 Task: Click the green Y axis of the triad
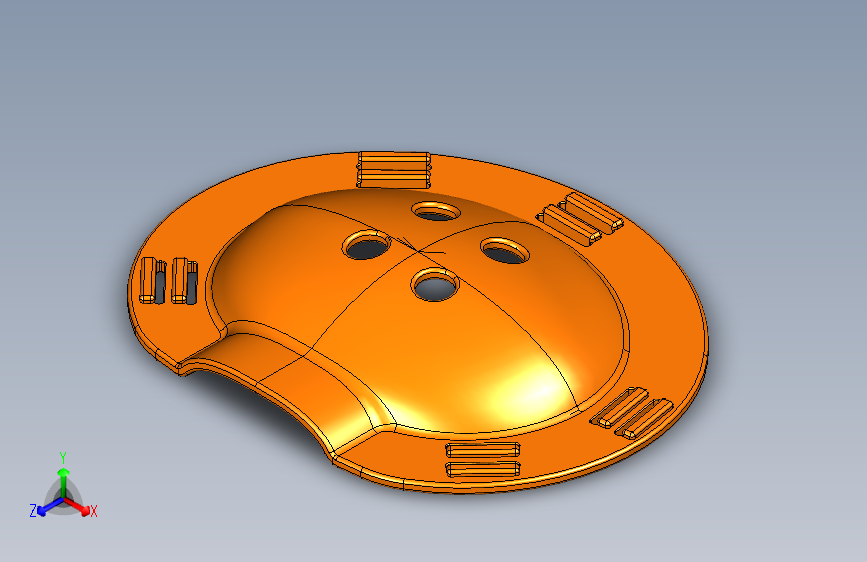64,483
